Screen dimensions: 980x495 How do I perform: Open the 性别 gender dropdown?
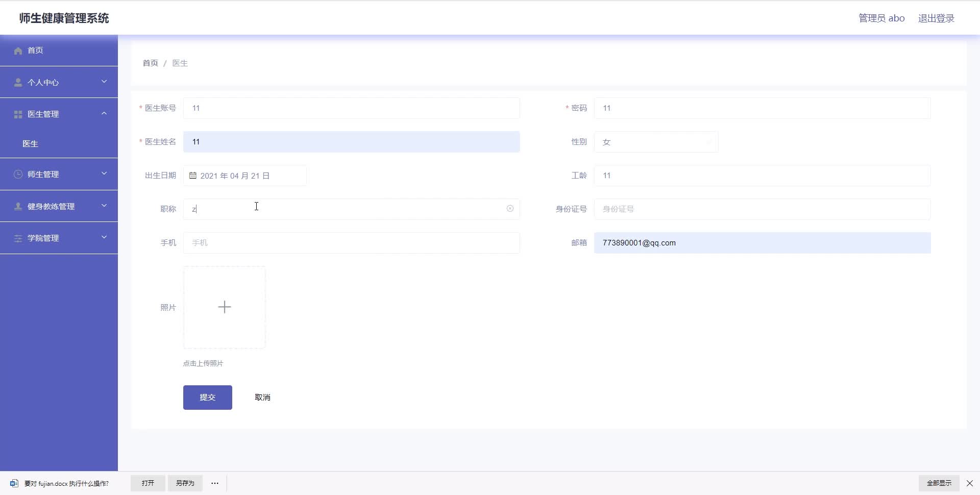[656, 142]
